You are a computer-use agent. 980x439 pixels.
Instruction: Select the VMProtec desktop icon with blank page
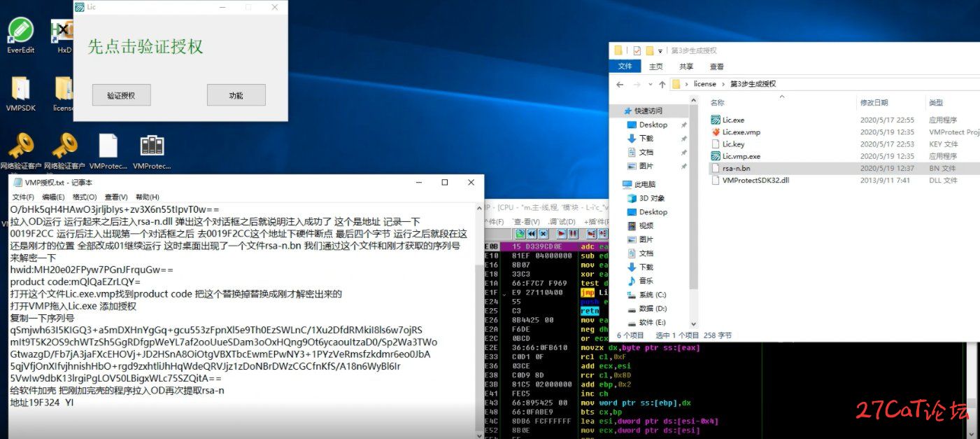coord(108,152)
